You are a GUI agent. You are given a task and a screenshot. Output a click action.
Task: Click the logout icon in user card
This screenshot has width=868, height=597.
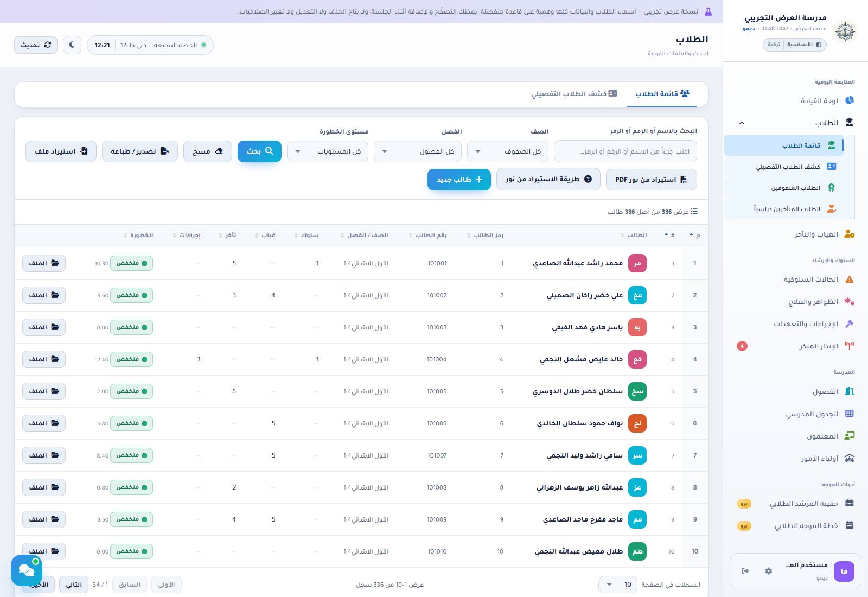(x=745, y=571)
